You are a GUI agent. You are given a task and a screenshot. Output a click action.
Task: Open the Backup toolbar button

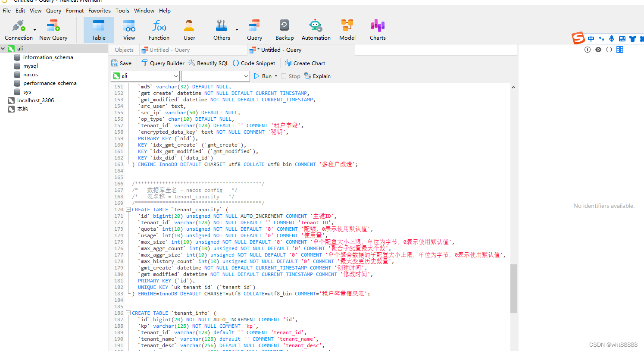[284, 30]
